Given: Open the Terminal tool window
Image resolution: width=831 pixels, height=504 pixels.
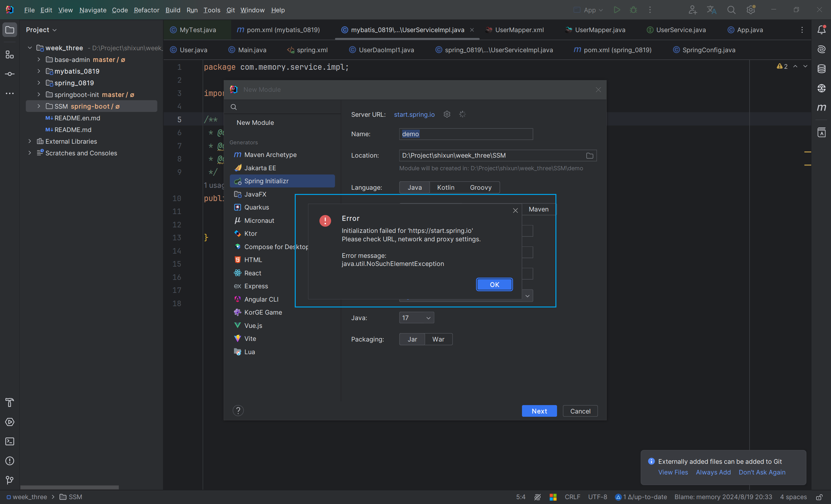Looking at the screenshot, I should point(10,441).
